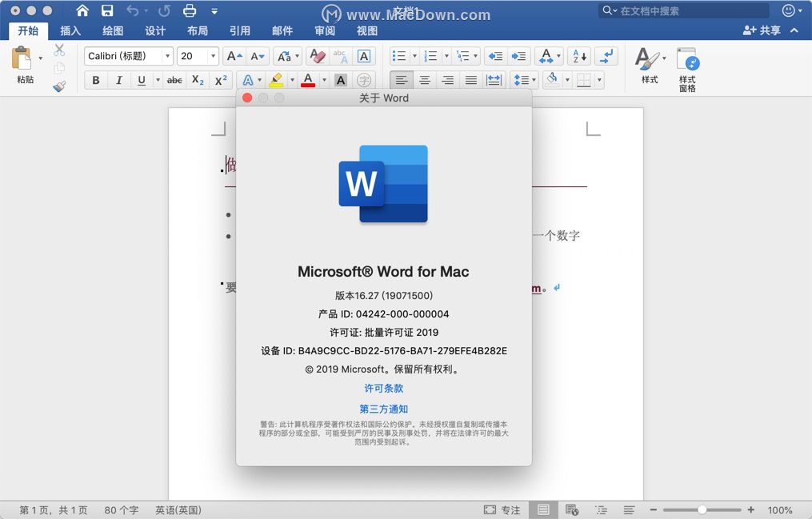Viewport: 812px width, 519px height.
Task: Click the 在文档中搜索 search field
Action: 683,11
